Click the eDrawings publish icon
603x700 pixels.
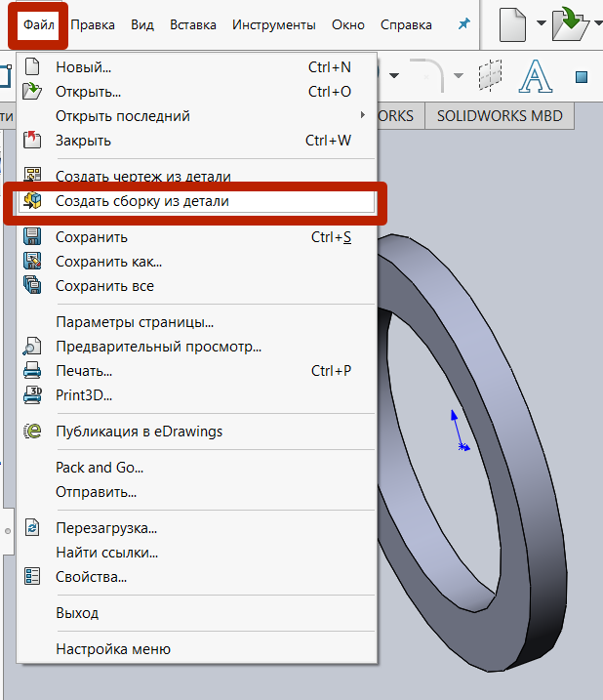(33, 432)
